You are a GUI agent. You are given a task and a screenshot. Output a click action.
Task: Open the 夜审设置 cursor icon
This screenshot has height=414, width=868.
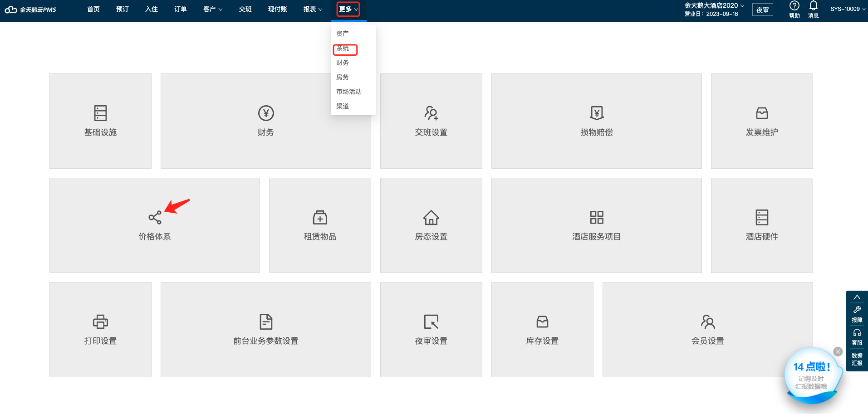(431, 321)
